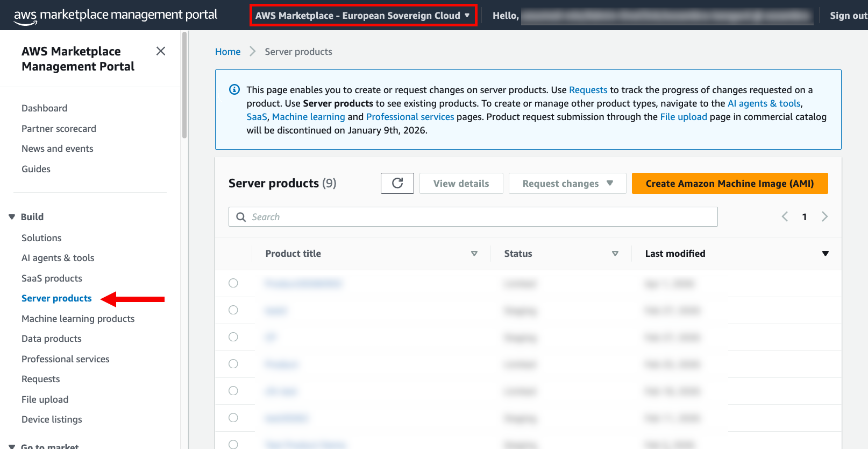Open Partner scorecard in the sidebar
This screenshot has height=449, width=868.
59,129
